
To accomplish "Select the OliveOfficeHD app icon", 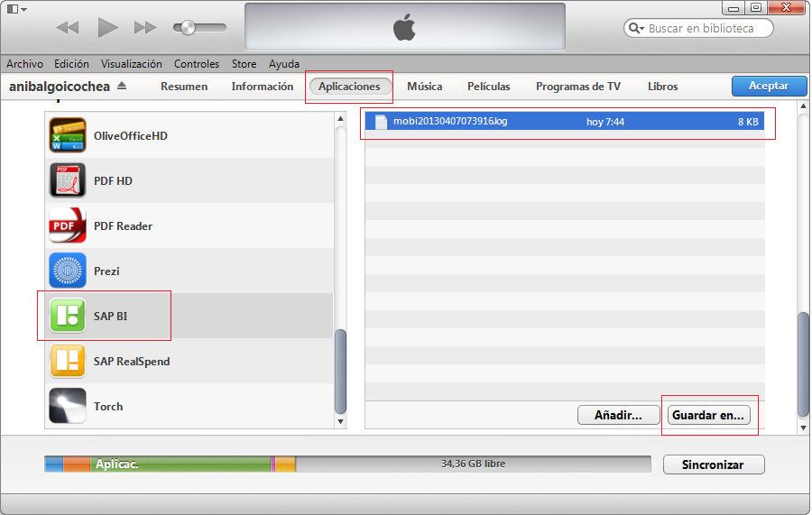I will pyautogui.click(x=68, y=136).
